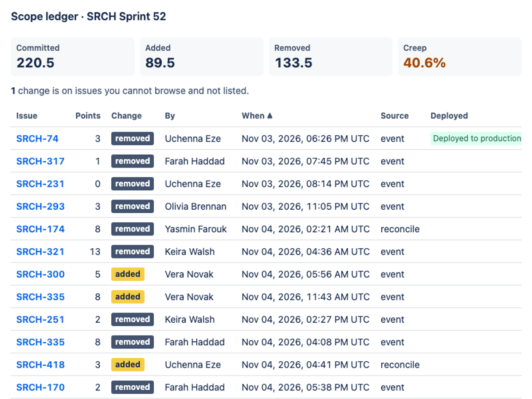Select the Creep 40.6% summary card
532x399 pixels.
tap(460, 57)
